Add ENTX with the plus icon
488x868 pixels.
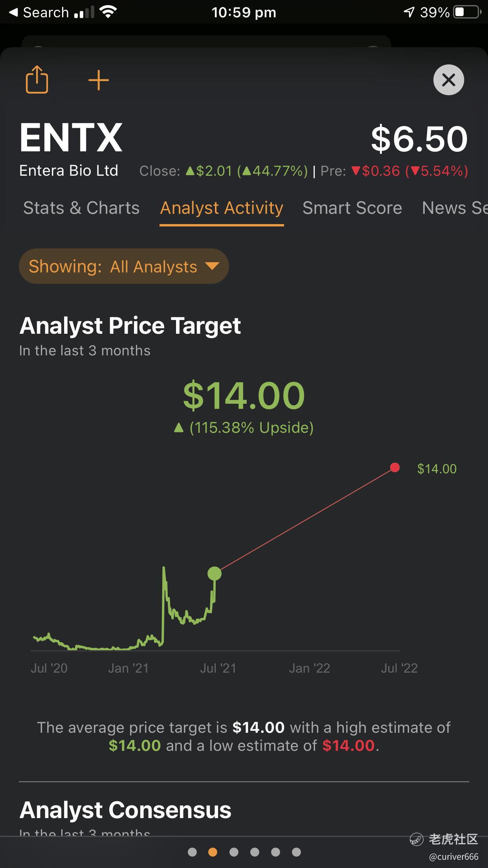(x=98, y=80)
